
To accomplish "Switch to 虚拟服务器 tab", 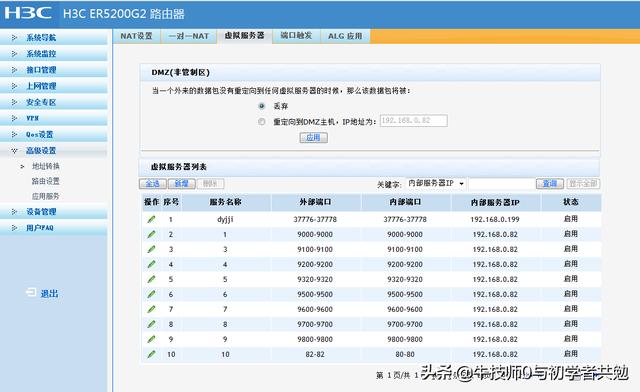I will (x=244, y=36).
